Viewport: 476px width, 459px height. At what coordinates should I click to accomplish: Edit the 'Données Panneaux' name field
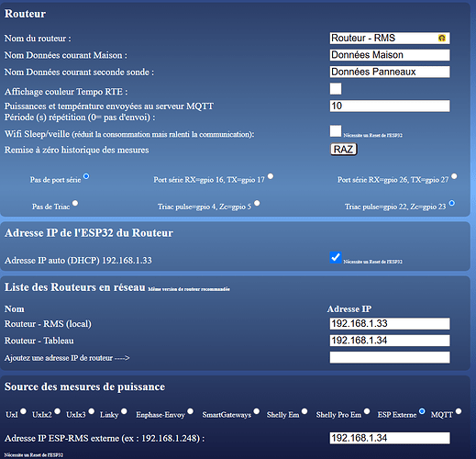(x=390, y=72)
